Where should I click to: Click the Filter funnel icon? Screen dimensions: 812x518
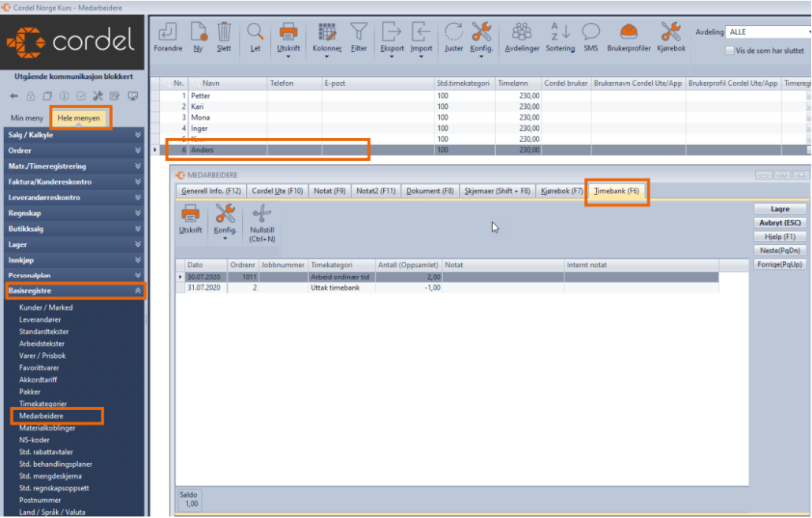click(x=359, y=32)
